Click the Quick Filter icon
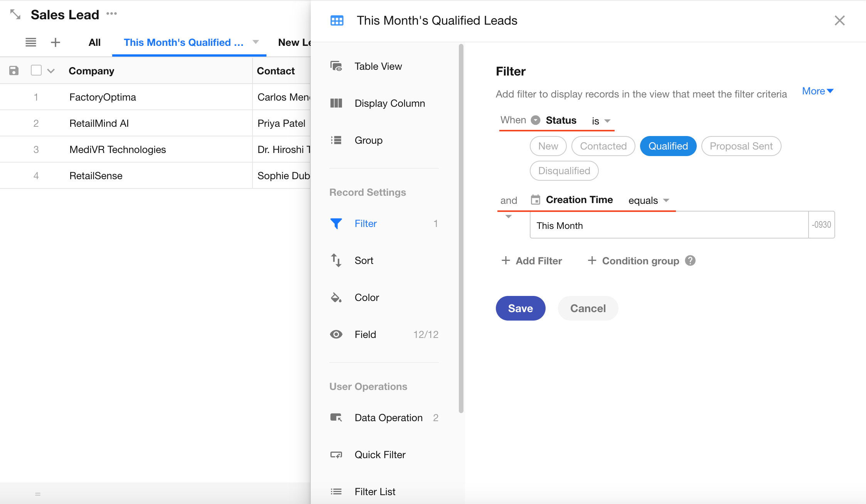Viewport: 866px width, 504px height. [336, 455]
